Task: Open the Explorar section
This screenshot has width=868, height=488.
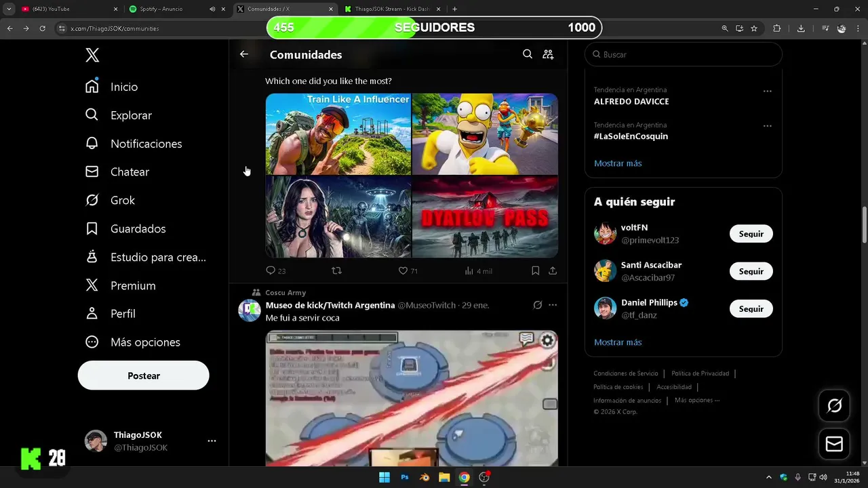Action: (119, 115)
